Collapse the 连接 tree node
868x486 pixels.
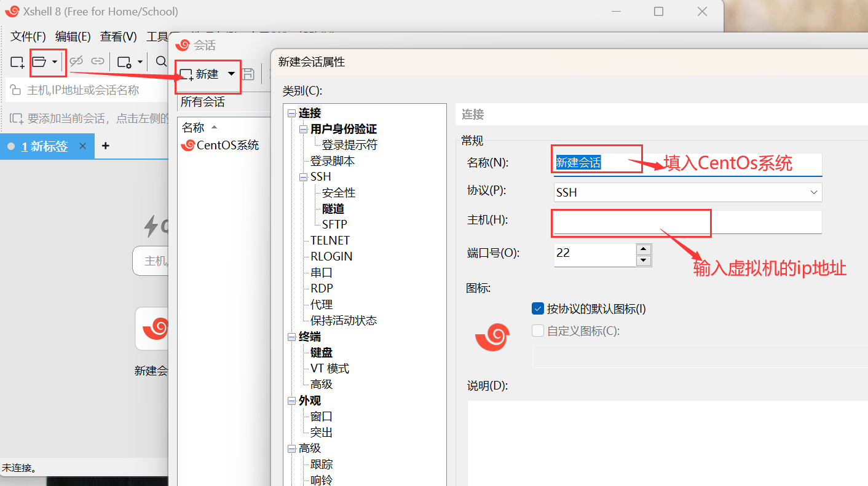click(291, 113)
